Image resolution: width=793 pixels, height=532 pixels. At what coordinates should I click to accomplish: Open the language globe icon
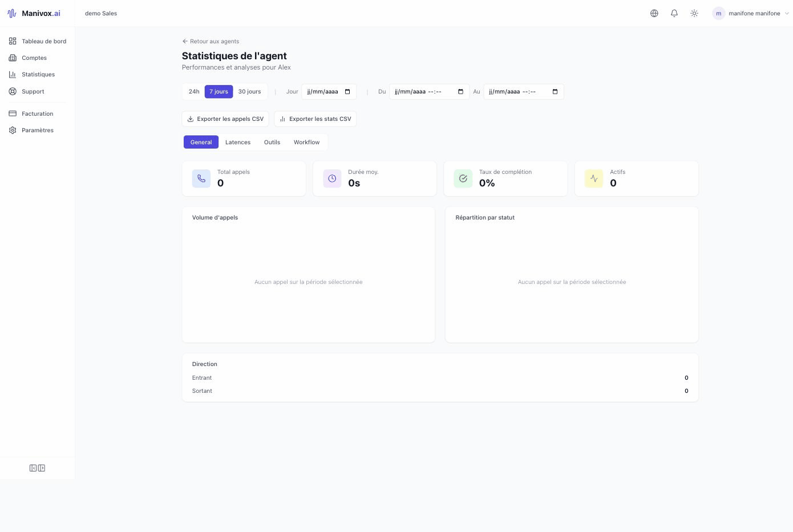pyautogui.click(x=654, y=13)
